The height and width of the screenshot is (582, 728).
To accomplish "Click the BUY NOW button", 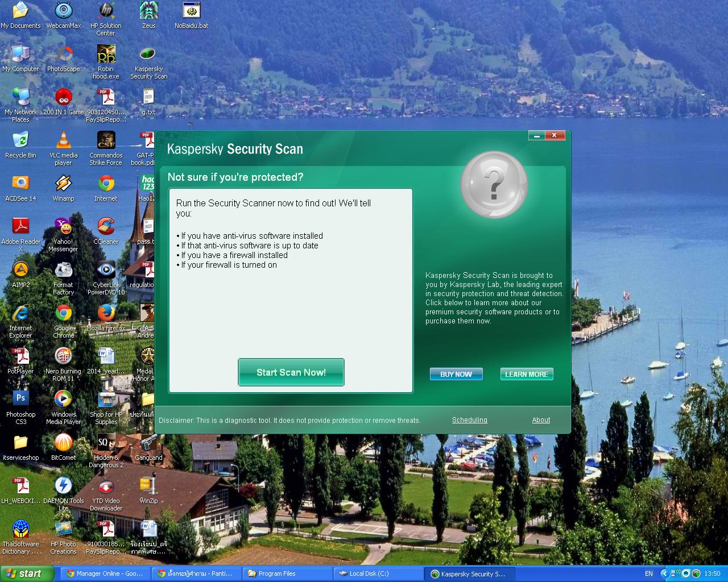I will pos(456,374).
